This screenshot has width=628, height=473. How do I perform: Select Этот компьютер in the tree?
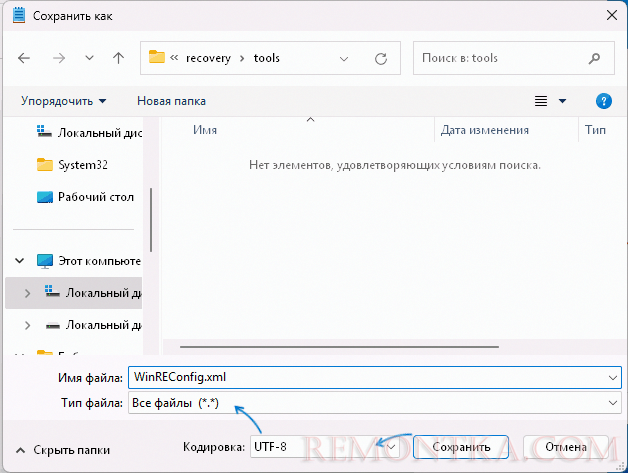pyautogui.click(x=89, y=261)
